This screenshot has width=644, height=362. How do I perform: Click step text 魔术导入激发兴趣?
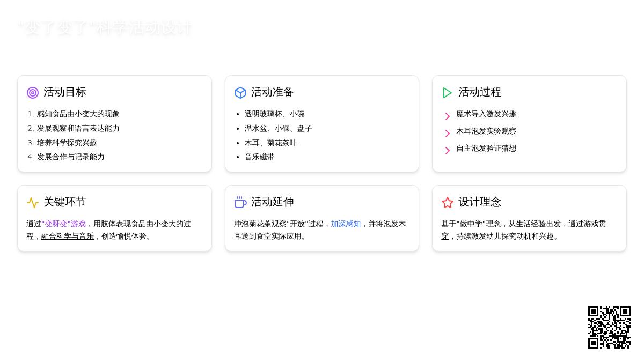486,114
